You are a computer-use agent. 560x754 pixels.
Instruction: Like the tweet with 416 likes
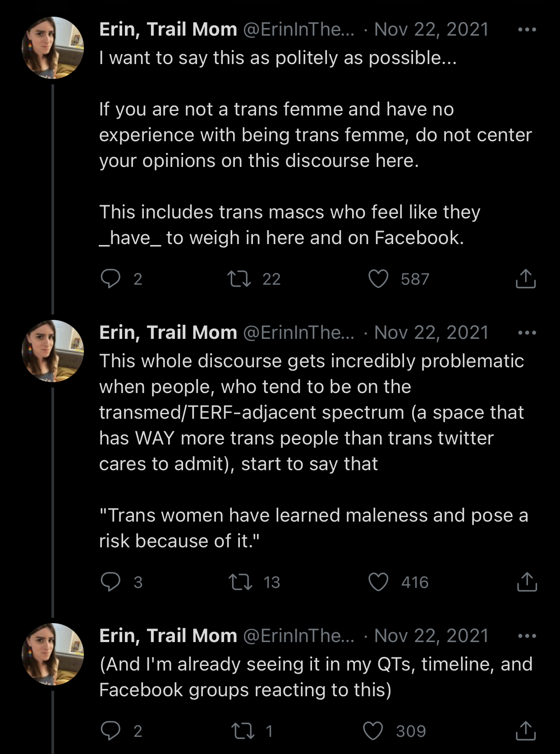pos(378,582)
